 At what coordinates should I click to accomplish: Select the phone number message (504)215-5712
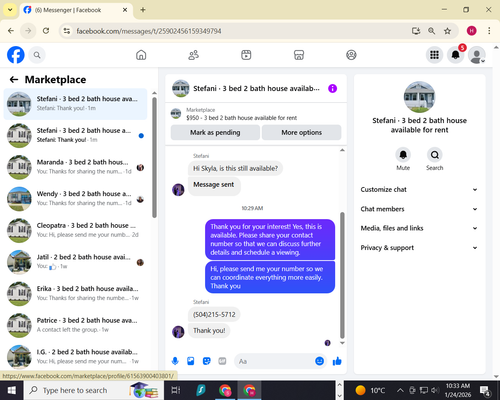pyautogui.click(x=214, y=314)
